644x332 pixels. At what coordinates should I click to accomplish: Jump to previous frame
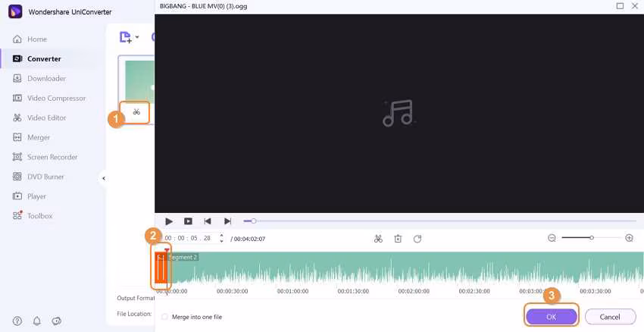click(208, 221)
